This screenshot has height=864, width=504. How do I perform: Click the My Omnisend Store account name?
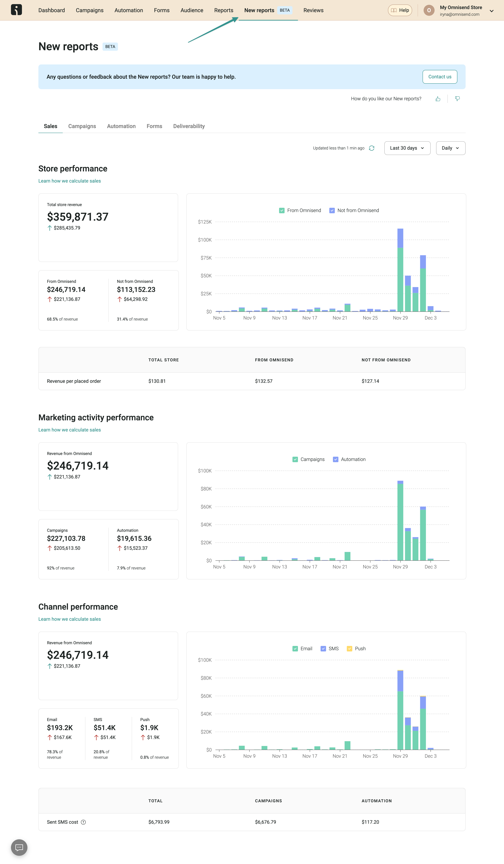click(x=461, y=7)
